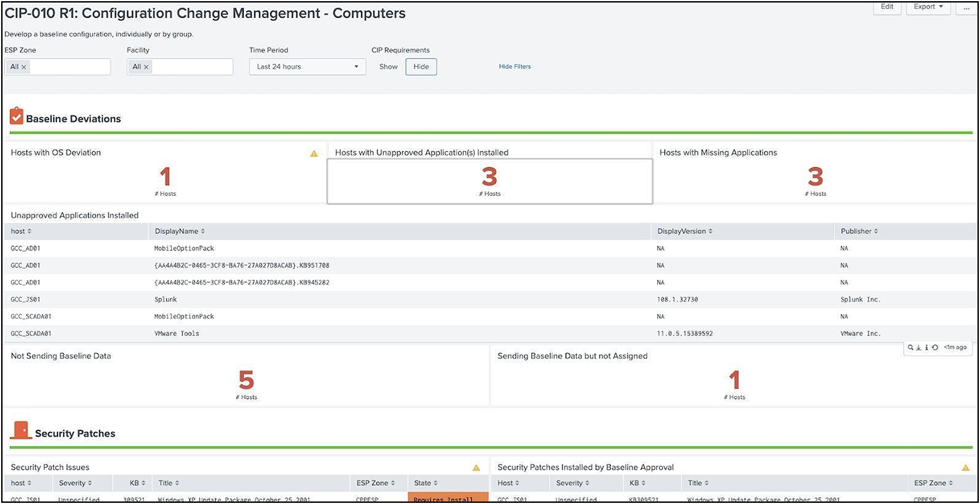Image resolution: width=980 pixels, height=504 pixels.
Task: Click version '108.1.32730' cell
Action: [677, 299]
